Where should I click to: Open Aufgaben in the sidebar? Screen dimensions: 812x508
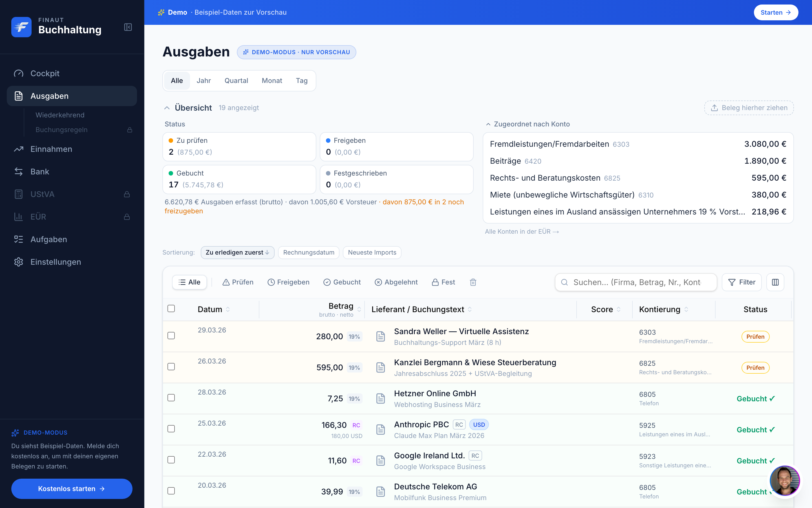click(x=72, y=239)
